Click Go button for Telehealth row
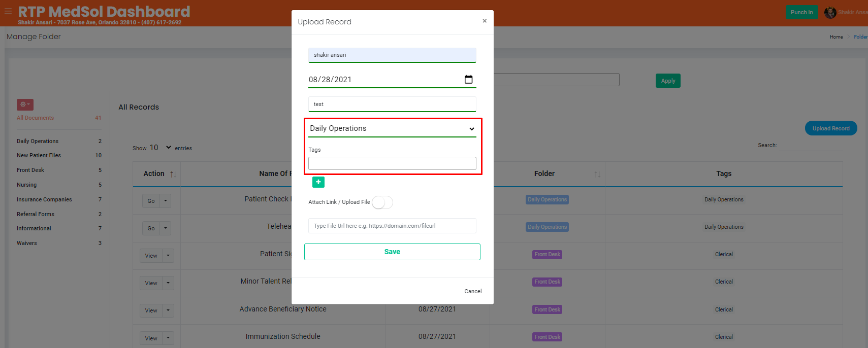The width and height of the screenshot is (868, 348). click(x=151, y=228)
